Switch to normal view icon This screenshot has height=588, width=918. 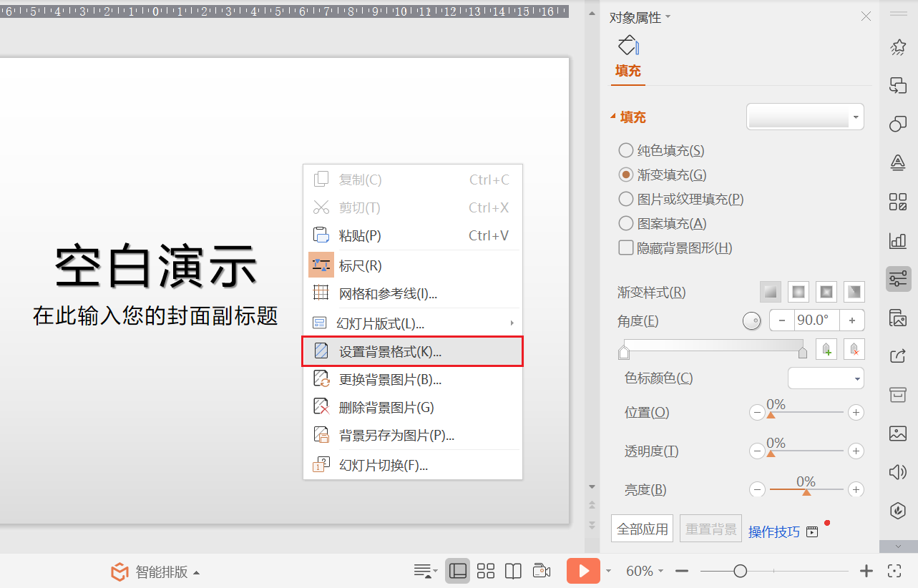point(458,571)
